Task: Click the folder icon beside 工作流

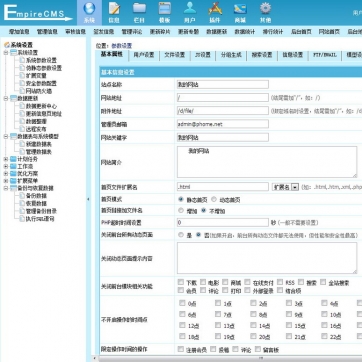Action: point(13,166)
